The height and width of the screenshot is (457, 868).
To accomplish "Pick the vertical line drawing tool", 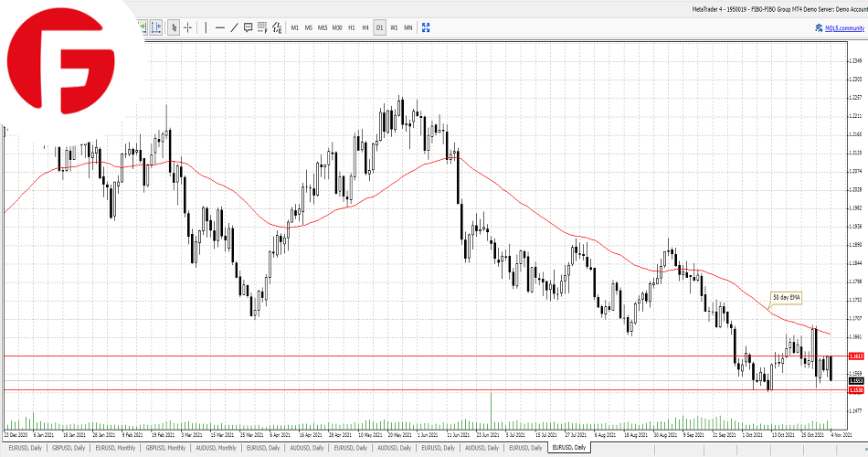I will click(206, 27).
